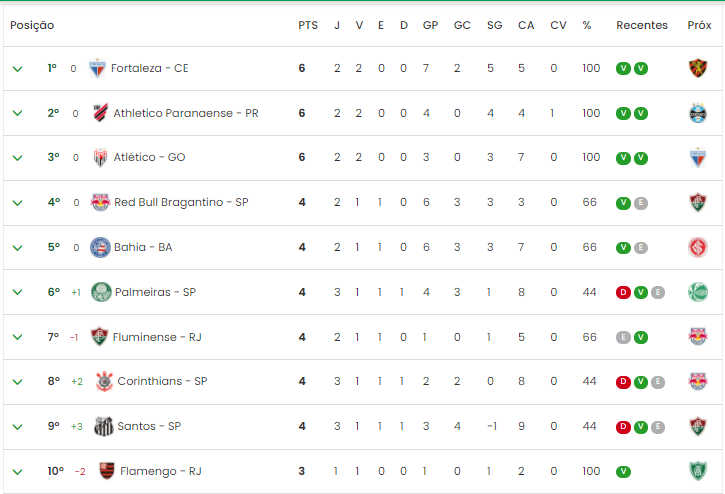Open next opponent crest in Fortaleza row
Image resolution: width=725 pixels, height=494 pixels.
(x=698, y=68)
